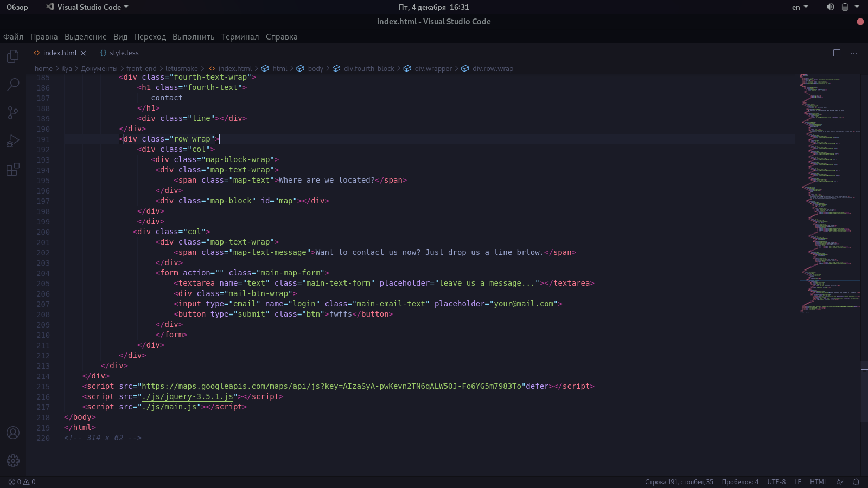
Task: Open the Google Maps API script link
Action: coord(331,387)
